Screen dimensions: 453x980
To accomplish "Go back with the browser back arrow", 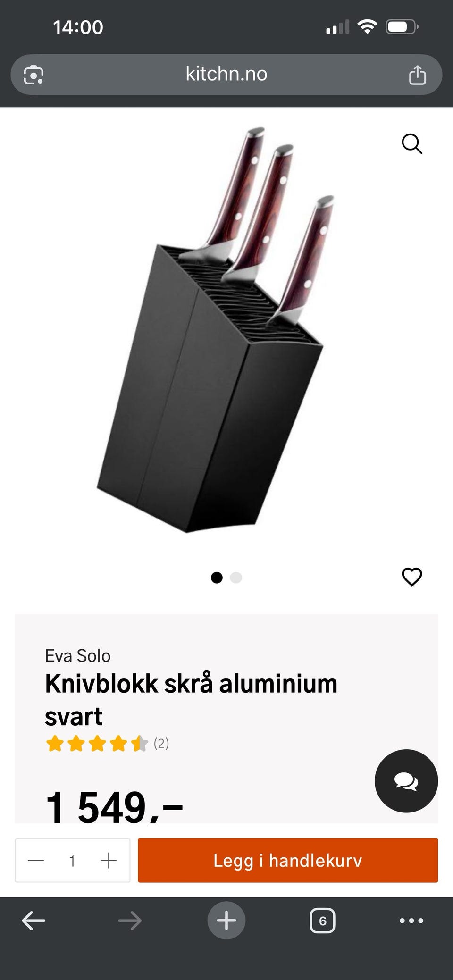I will (x=34, y=921).
